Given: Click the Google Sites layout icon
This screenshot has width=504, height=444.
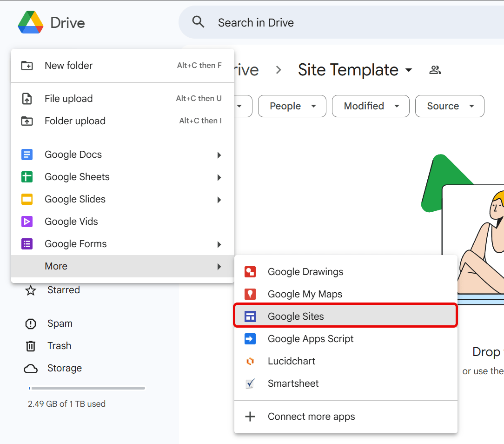Looking at the screenshot, I should click(250, 316).
